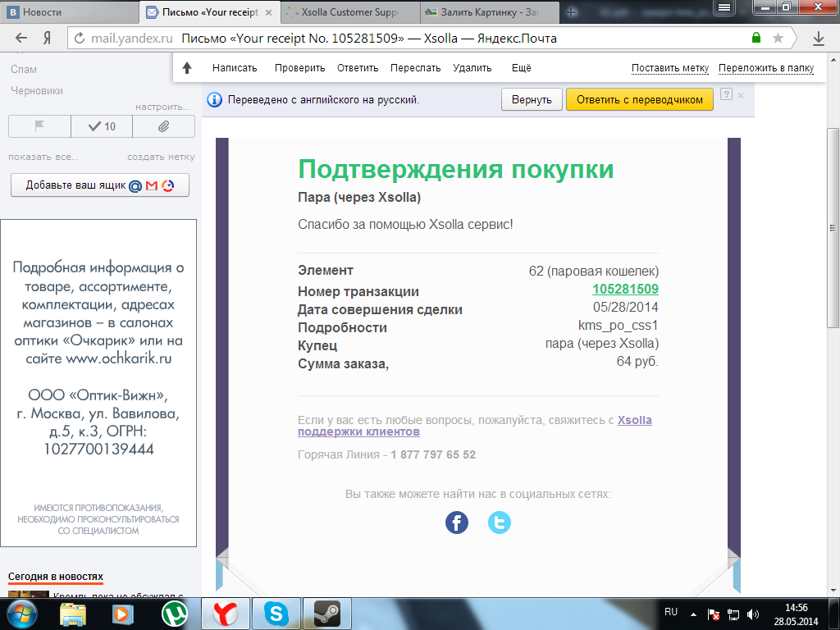Open transaction number 105281509 link
Screen dimensions: 840x630
coord(625,290)
